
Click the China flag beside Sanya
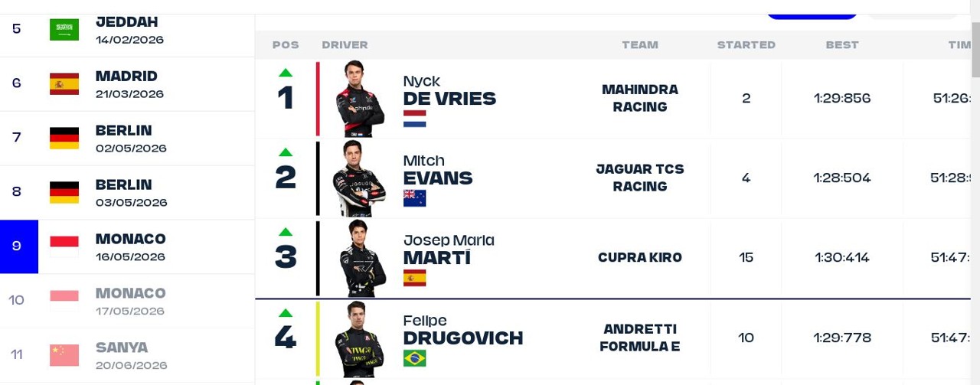tap(64, 355)
